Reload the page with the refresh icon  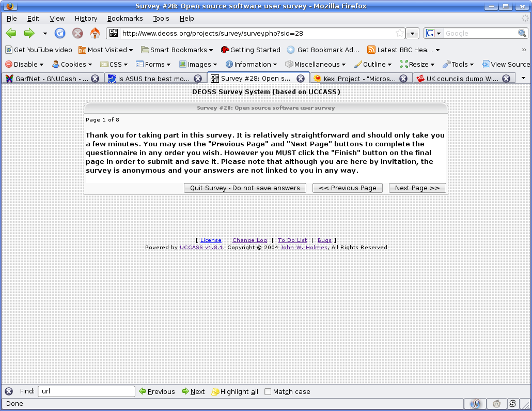pos(60,33)
